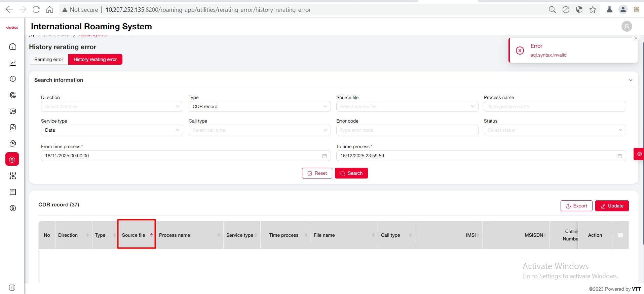Click the home icon in left sidebar
Viewport: 644px width, 294px height.
[x=13, y=46]
